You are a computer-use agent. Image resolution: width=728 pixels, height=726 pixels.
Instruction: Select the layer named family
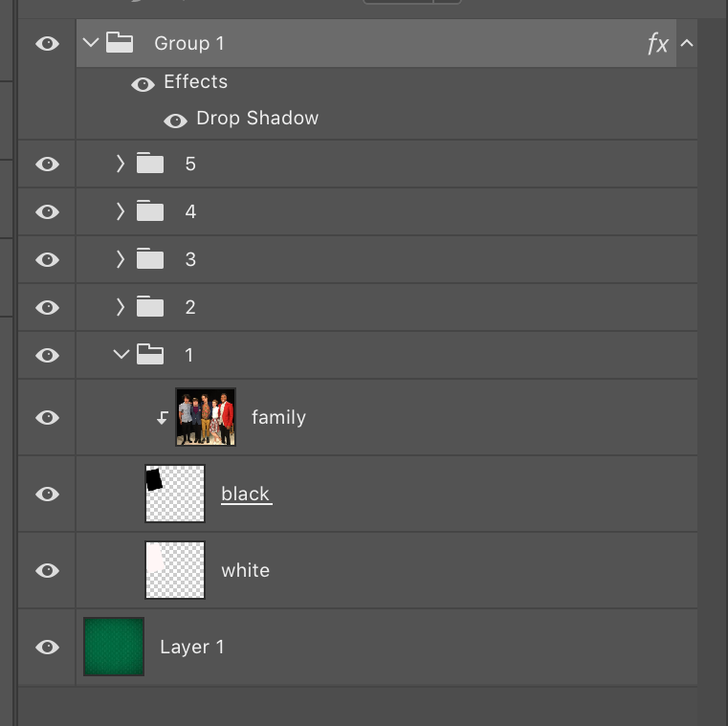tap(278, 418)
